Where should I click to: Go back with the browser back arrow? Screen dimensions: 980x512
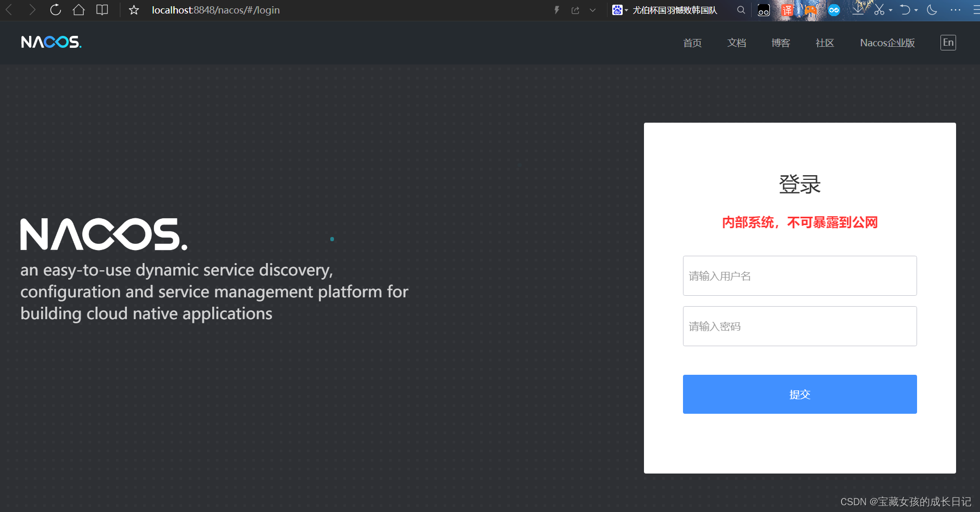tap(9, 10)
